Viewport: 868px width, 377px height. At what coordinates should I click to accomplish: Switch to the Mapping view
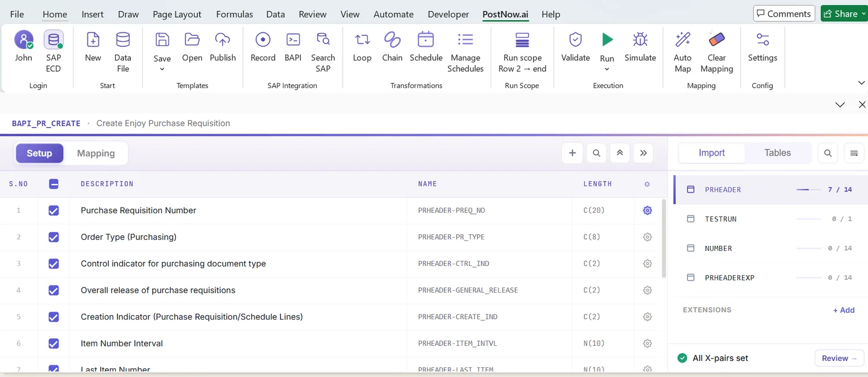(96, 153)
